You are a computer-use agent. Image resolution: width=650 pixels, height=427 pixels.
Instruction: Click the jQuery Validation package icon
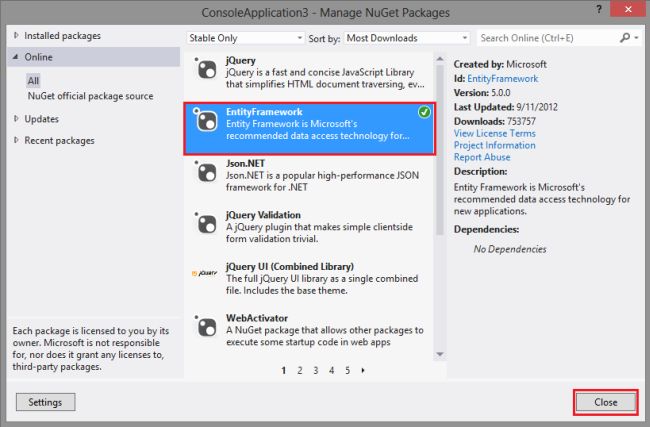[206, 224]
